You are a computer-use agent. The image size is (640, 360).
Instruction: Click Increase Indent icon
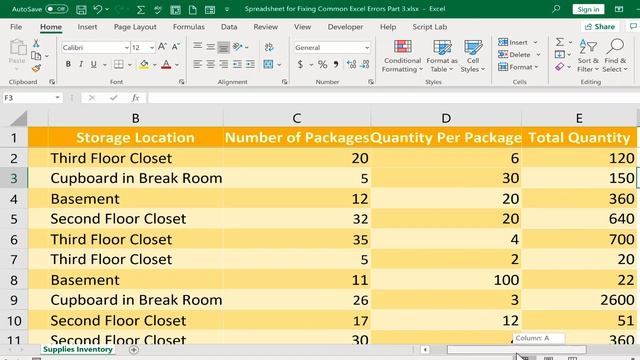pos(250,64)
